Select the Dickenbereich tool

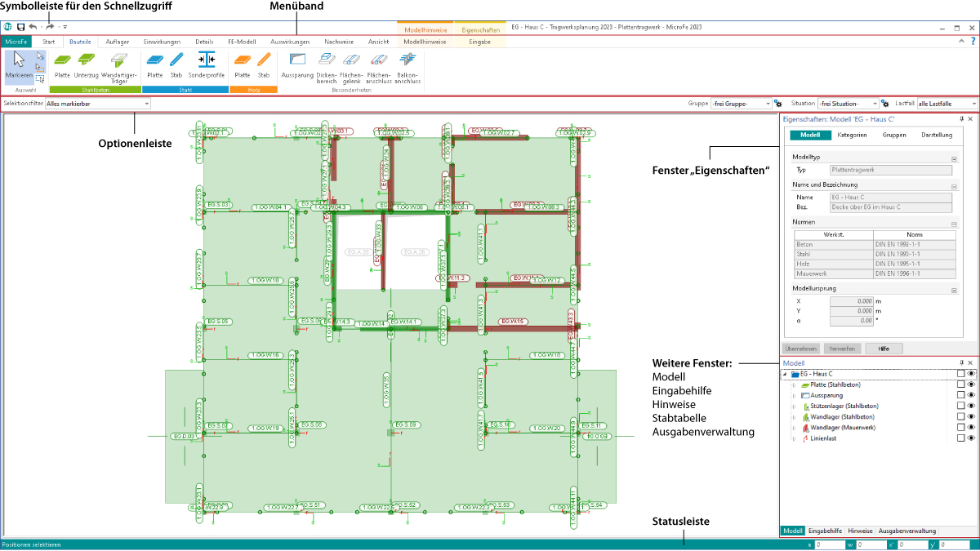pos(327,64)
